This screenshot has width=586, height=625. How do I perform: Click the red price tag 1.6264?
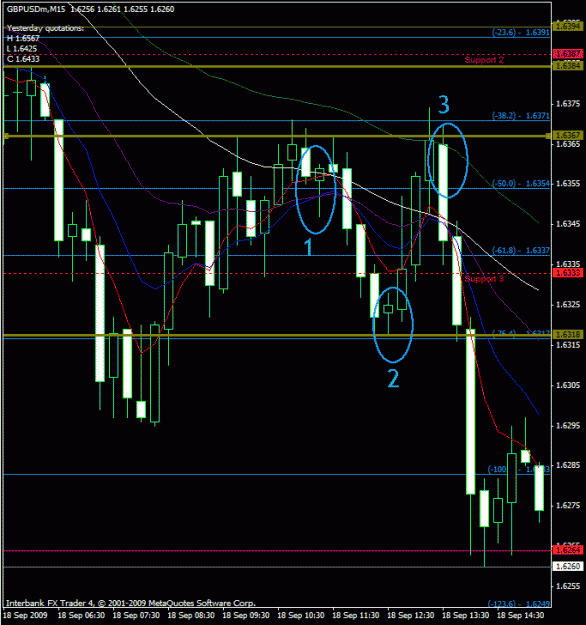click(568, 550)
